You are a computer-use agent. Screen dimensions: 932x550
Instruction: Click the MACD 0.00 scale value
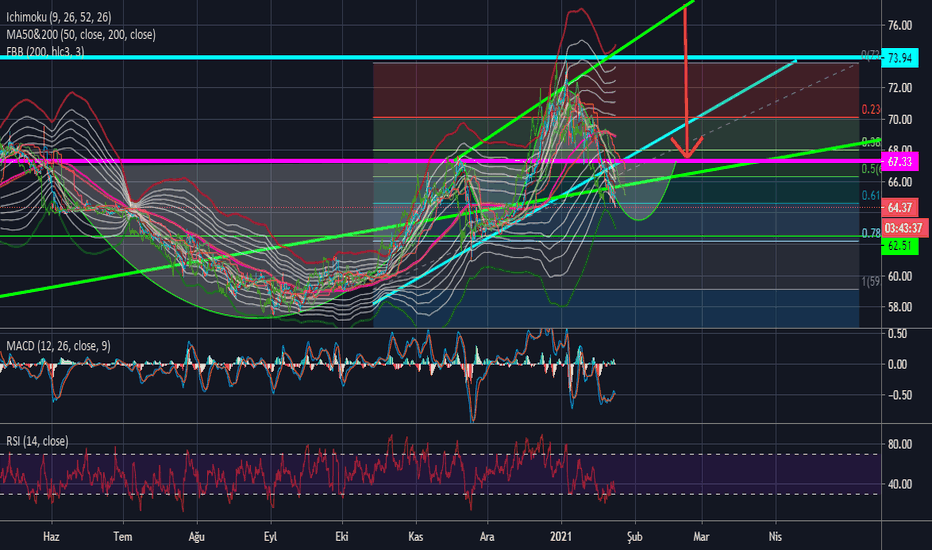(898, 364)
